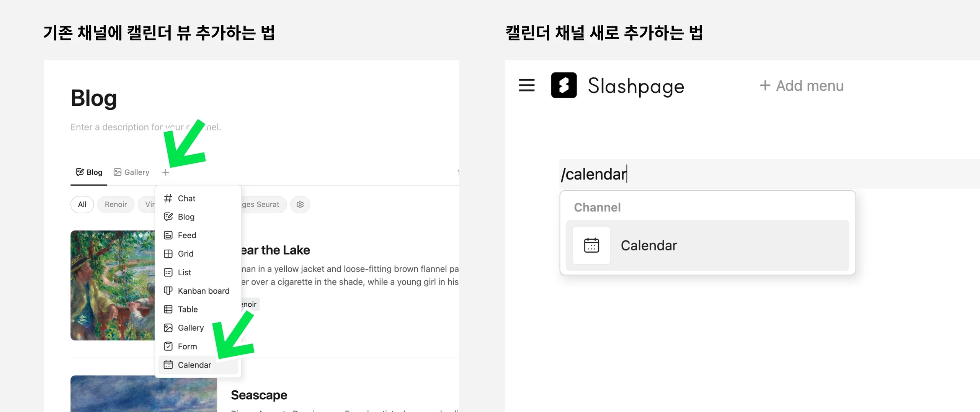Viewport: 980px width, 412px height.
Task: Open the hamburger menu icon
Action: tap(526, 85)
